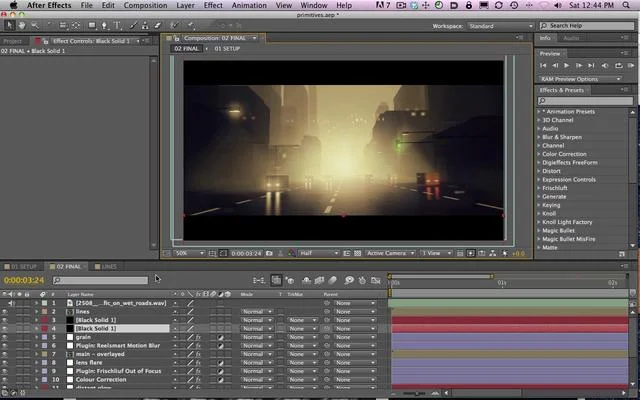Open the timeline Graph Editor
The image size is (640, 400).
point(376,280)
